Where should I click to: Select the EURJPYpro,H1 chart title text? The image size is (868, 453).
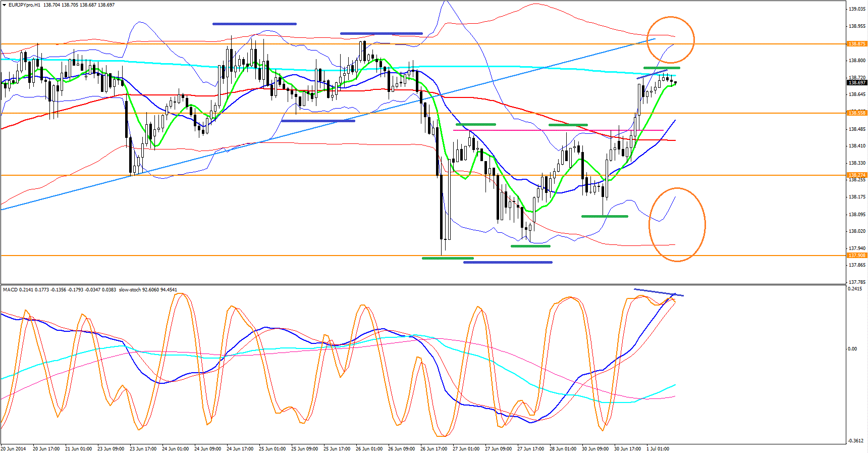tap(25, 5)
